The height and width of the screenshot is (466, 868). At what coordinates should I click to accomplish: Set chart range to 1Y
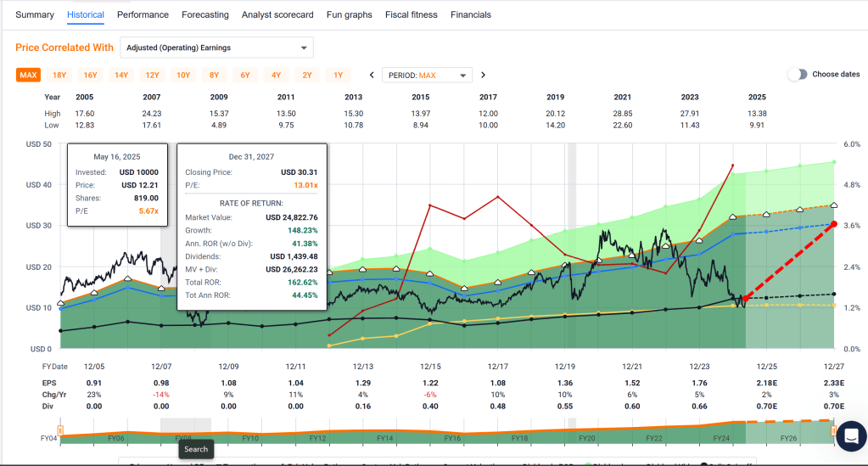(337, 75)
